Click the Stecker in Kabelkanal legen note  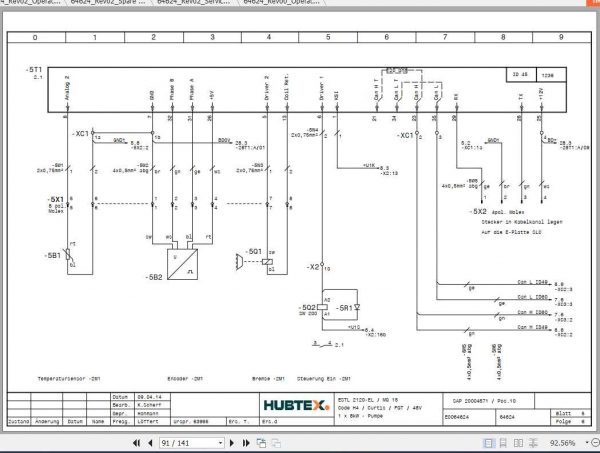522,222
